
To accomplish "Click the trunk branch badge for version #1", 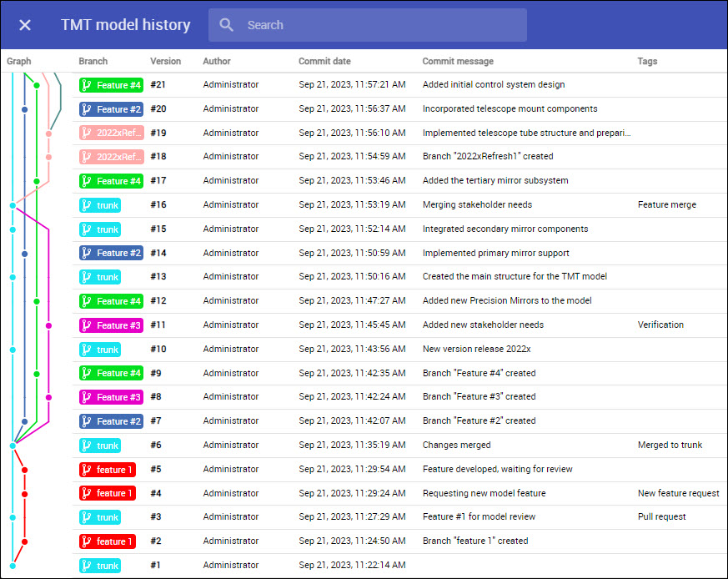I will click(100, 566).
